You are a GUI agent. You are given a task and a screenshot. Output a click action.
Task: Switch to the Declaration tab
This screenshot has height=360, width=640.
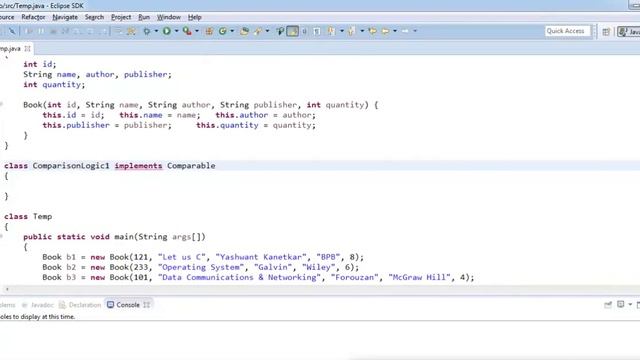click(x=80, y=305)
